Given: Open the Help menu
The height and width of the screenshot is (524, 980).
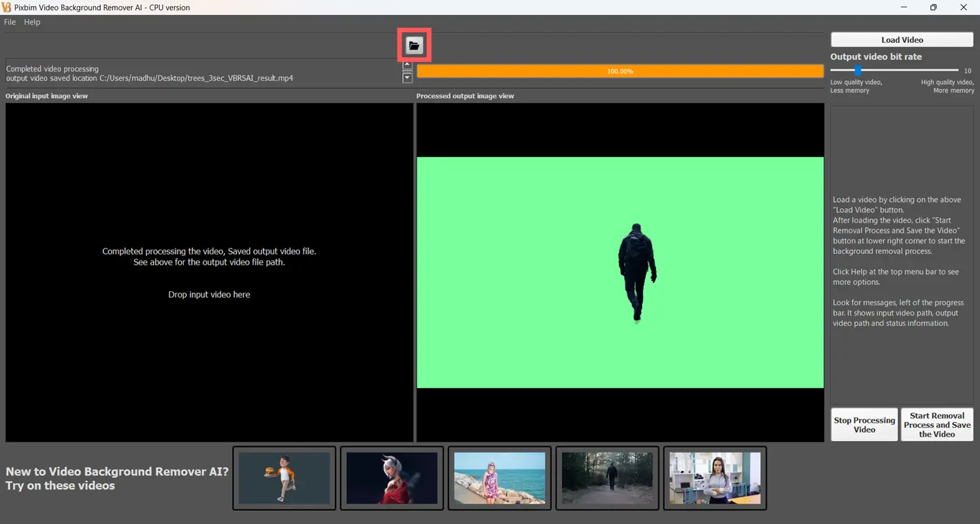Looking at the screenshot, I should [32, 22].
